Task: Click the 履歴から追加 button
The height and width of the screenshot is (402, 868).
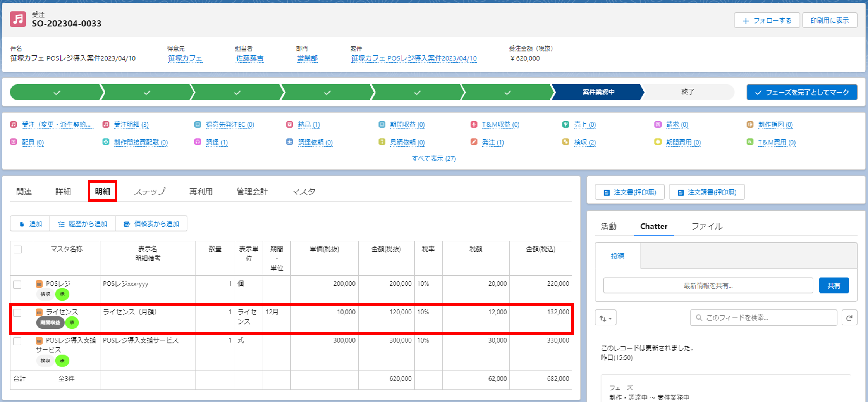Action: pos(83,224)
